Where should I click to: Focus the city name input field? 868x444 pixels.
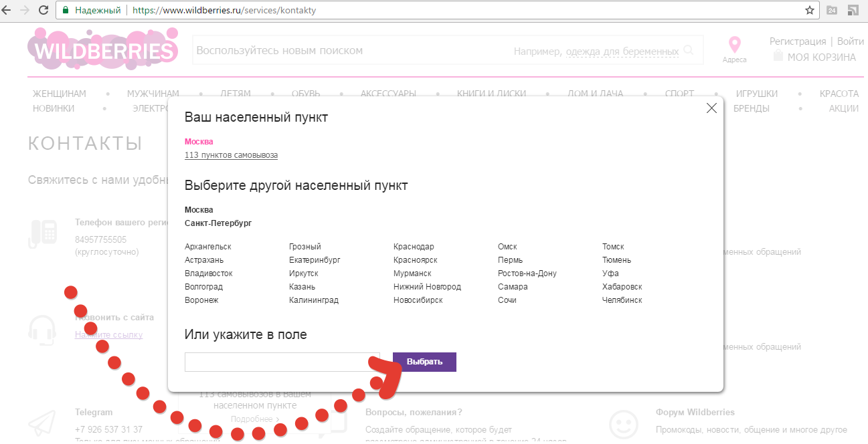(x=282, y=362)
